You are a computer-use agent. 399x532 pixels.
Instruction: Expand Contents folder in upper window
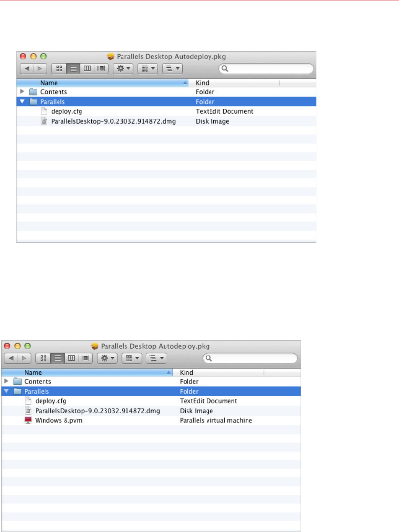23,92
